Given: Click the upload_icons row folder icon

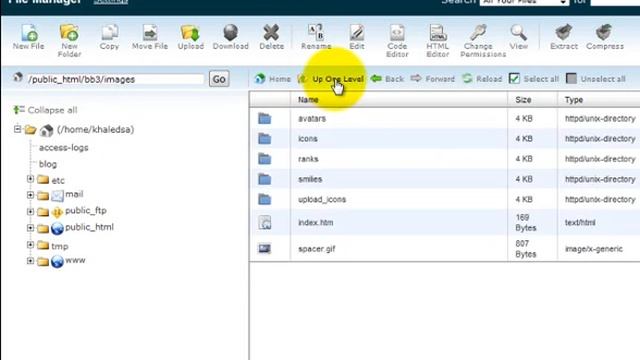Looking at the screenshot, I should tap(264, 199).
